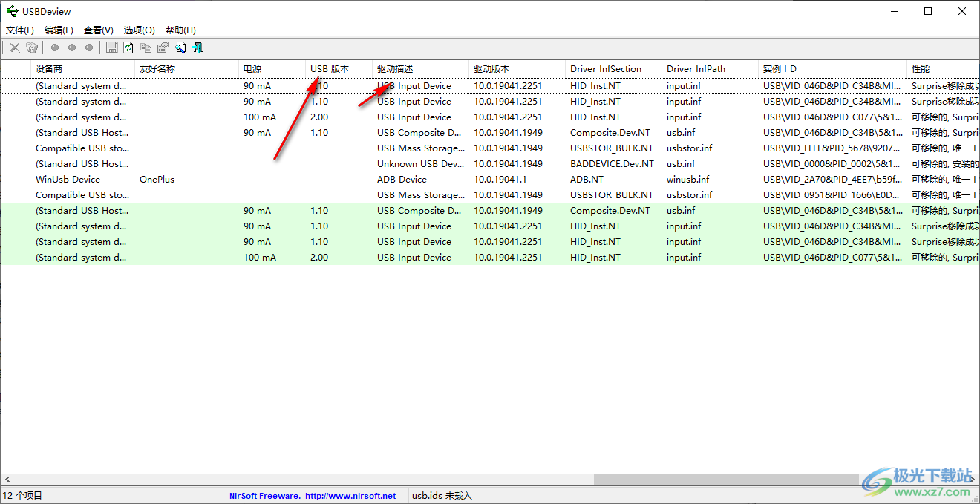The height and width of the screenshot is (504, 980).
Task: Click the recycle bin uninstall device icon
Action: pyautogui.click(x=32, y=48)
